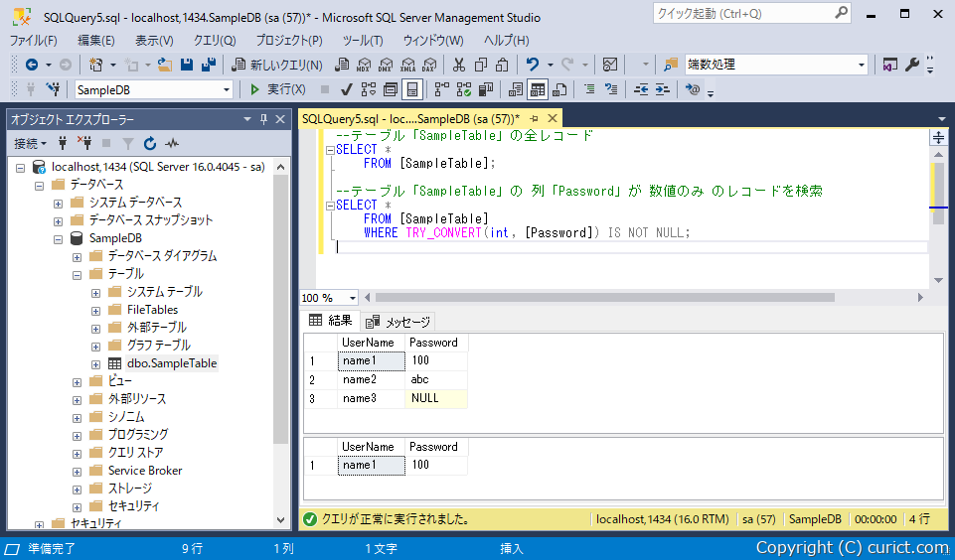Click the Change Connection plug icon
Viewport: 955px width, 560px height.
tap(54, 90)
